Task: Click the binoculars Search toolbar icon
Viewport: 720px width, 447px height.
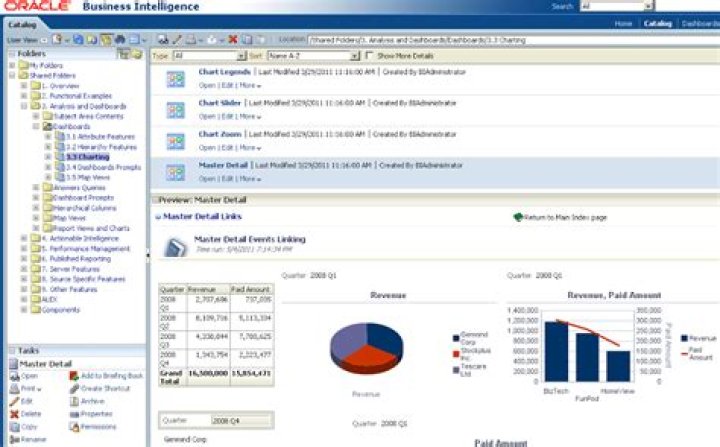Action: [x=120, y=40]
